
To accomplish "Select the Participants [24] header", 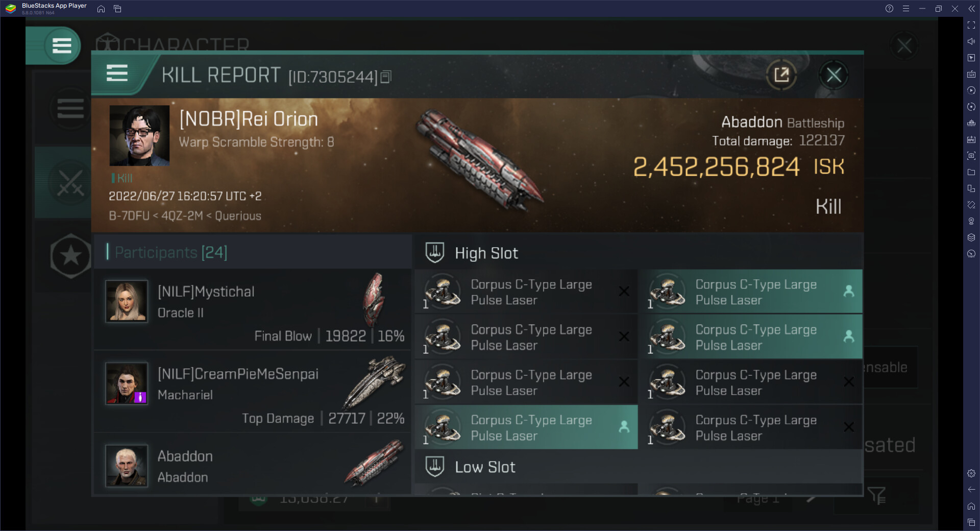I will click(x=171, y=252).
